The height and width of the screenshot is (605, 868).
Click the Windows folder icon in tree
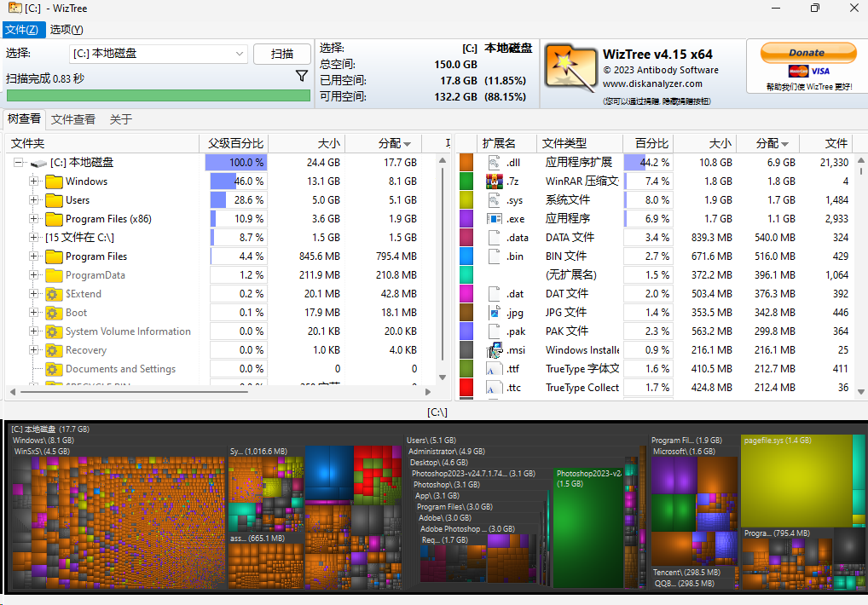pyautogui.click(x=53, y=181)
